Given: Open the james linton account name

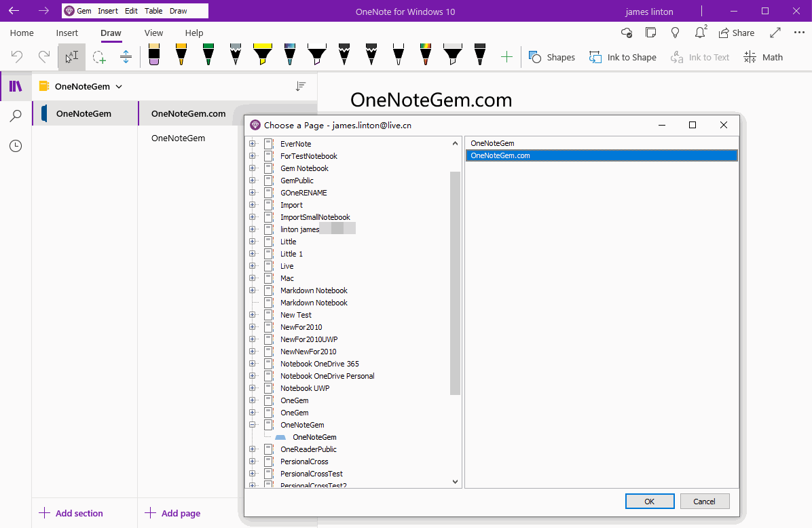Looking at the screenshot, I should (x=649, y=12).
